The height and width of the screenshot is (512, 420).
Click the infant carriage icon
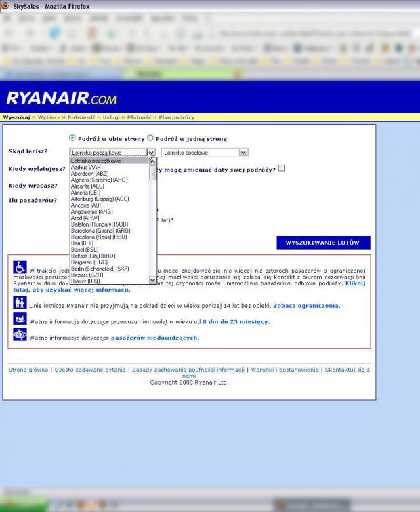tap(20, 318)
